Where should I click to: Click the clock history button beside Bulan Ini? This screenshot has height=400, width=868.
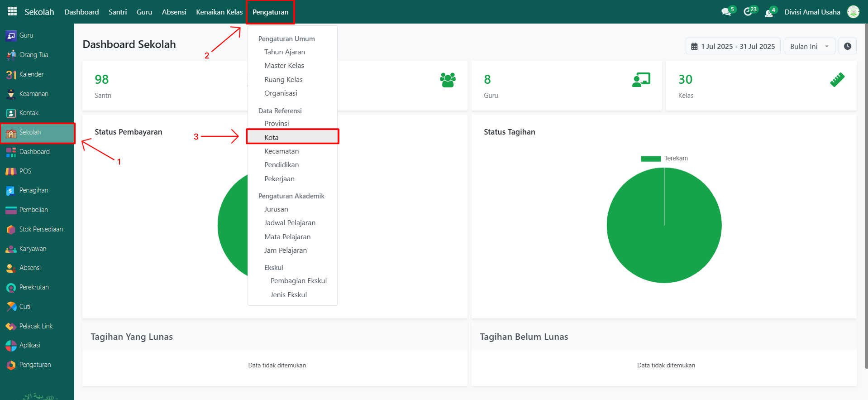click(847, 46)
